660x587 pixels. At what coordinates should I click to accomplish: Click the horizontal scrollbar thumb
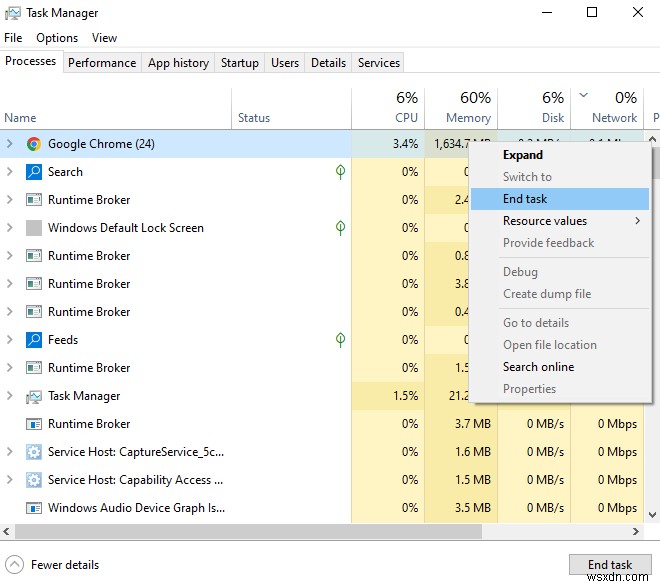[x=248, y=531]
